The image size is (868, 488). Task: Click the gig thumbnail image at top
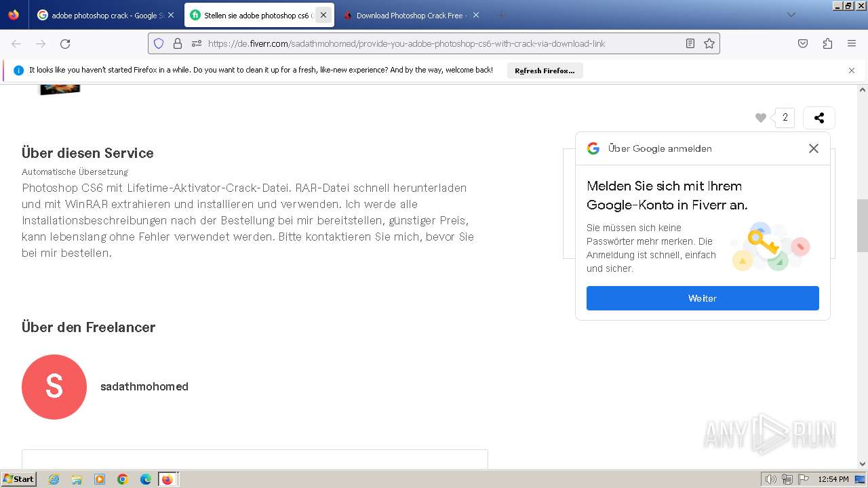tap(60, 89)
